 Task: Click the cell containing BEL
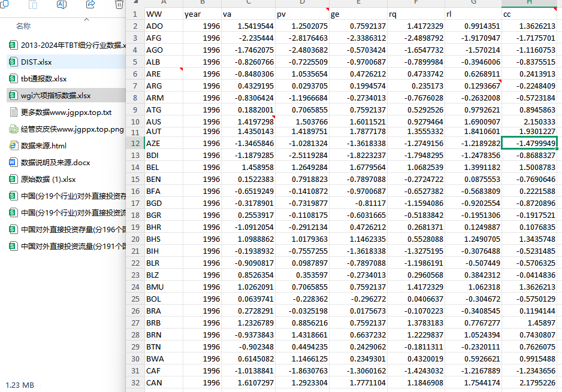(x=164, y=168)
